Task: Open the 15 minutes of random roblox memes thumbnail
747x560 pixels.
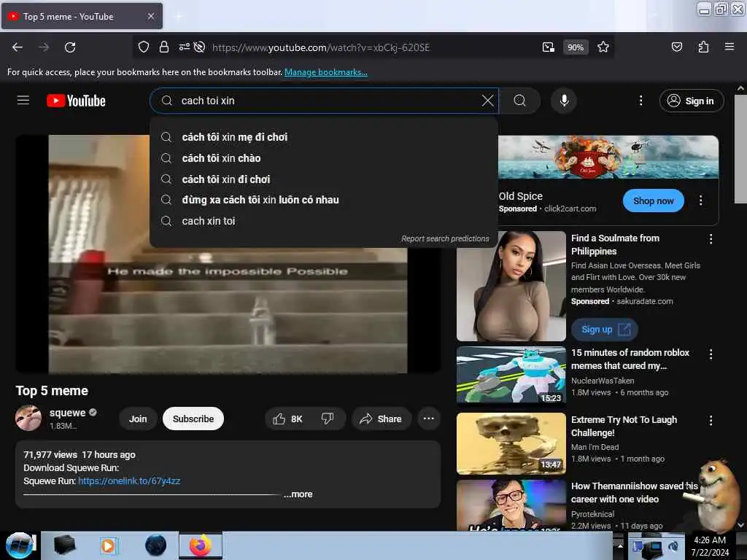Action: click(x=511, y=375)
